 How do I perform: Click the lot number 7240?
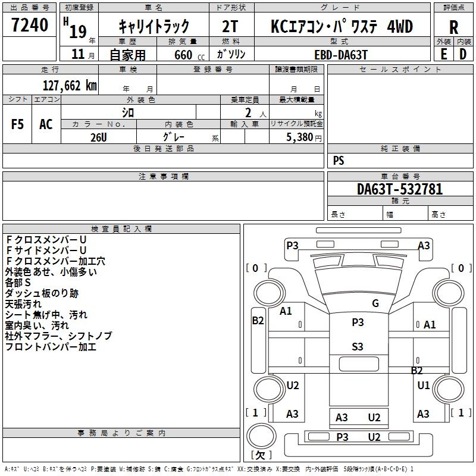[29, 26]
